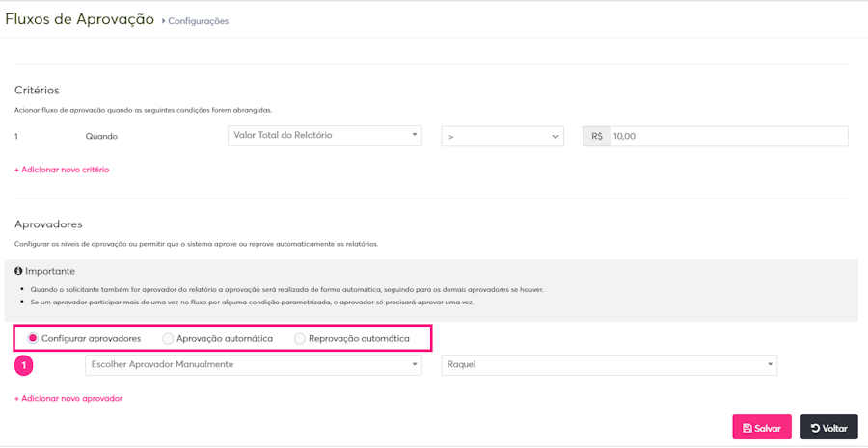The image size is (868, 448).
Task: Click + Adicionar novo aprovador link
Action: click(68, 398)
